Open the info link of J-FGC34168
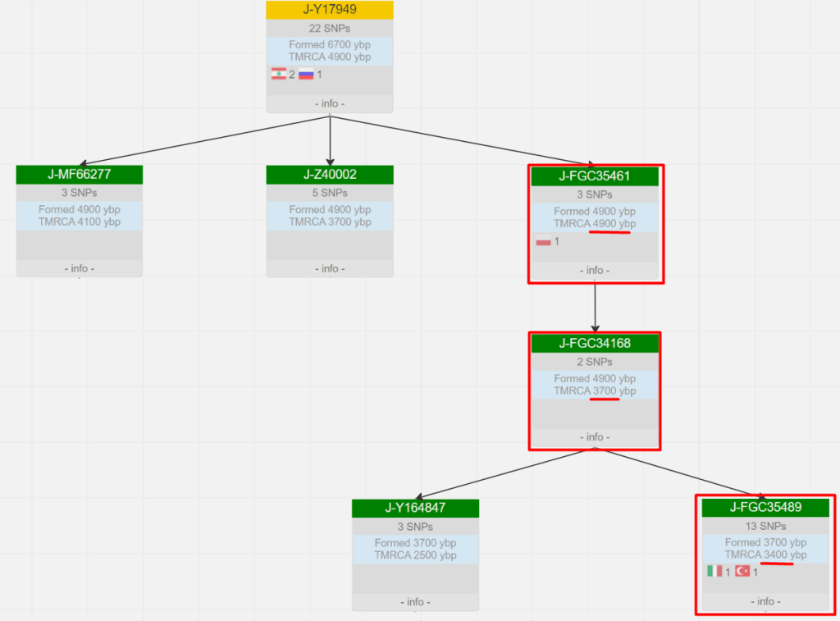840x621 pixels. [595, 437]
